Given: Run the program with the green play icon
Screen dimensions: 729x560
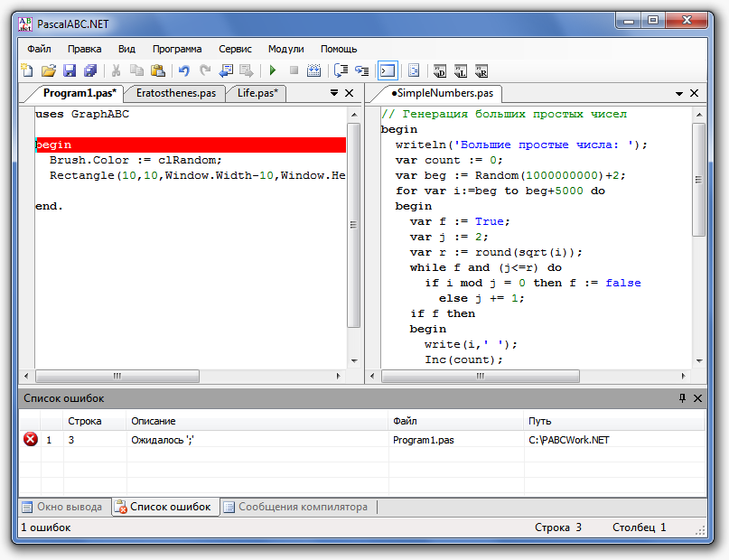Looking at the screenshot, I should point(272,70).
